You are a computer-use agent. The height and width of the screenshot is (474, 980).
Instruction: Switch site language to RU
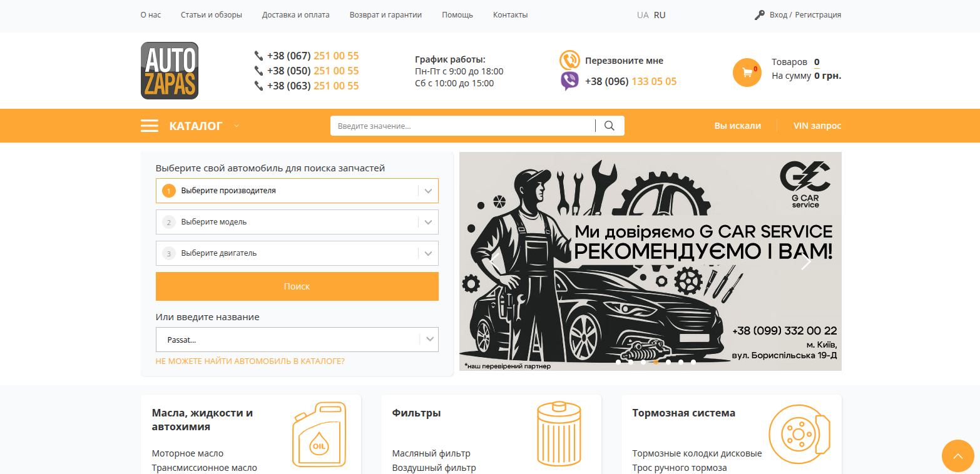pos(660,15)
